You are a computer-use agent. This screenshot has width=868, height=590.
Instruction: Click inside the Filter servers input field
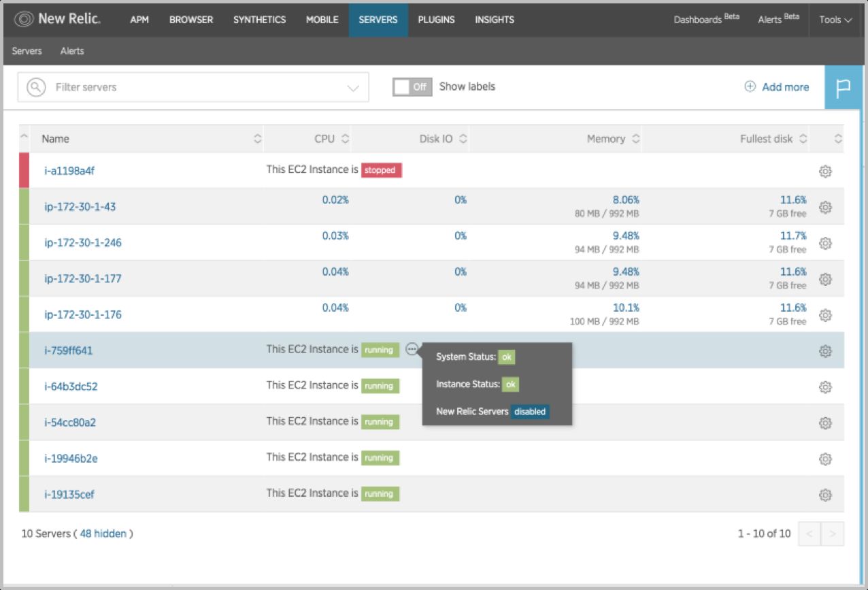pos(170,87)
